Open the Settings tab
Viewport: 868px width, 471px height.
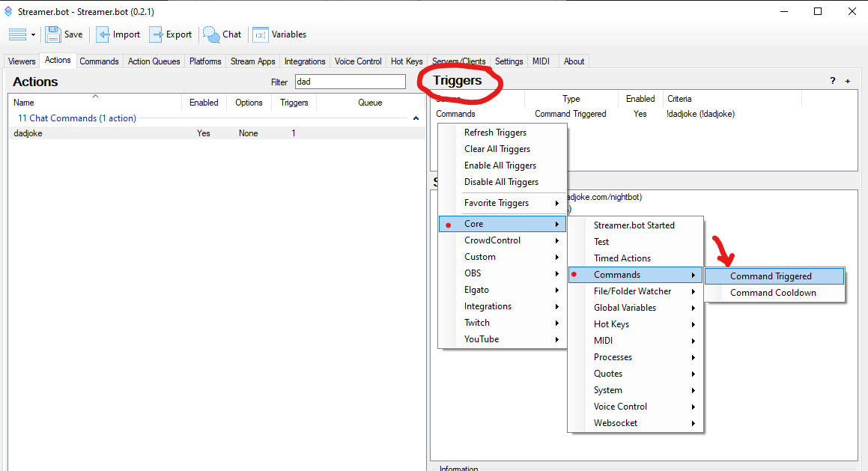point(509,61)
